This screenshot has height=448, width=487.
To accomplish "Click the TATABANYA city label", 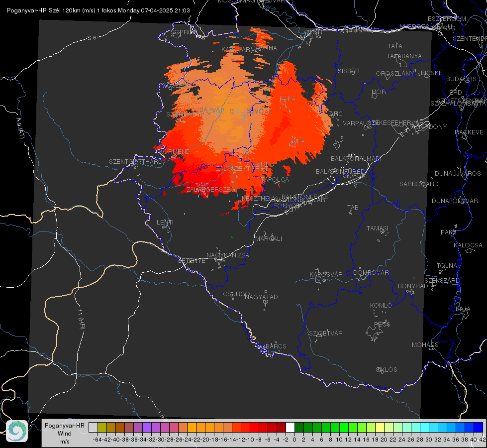I will [x=404, y=56].
